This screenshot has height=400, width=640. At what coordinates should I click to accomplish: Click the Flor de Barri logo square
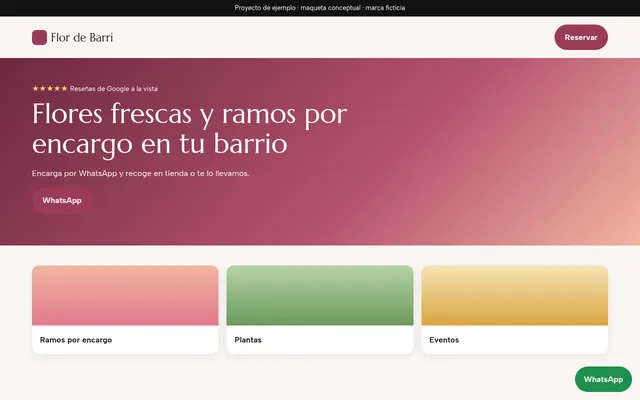pyautogui.click(x=40, y=38)
